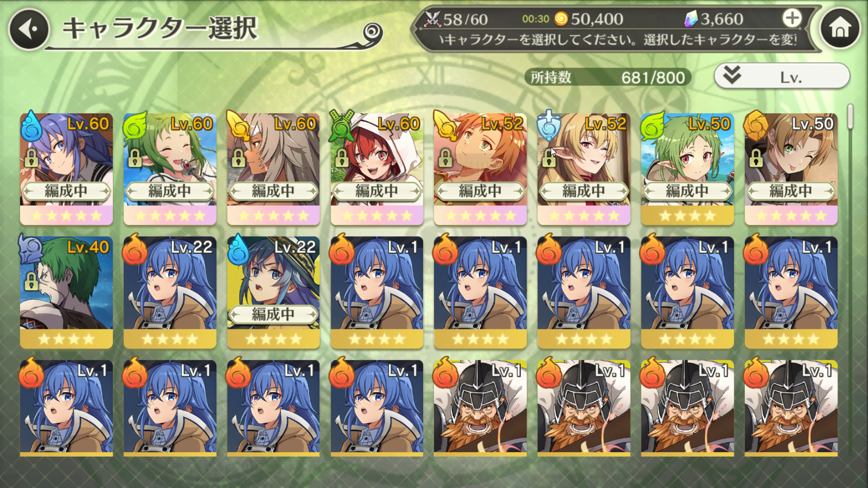Click the double chevron sort order arrow
The width and height of the screenshot is (868, 488).
click(732, 75)
